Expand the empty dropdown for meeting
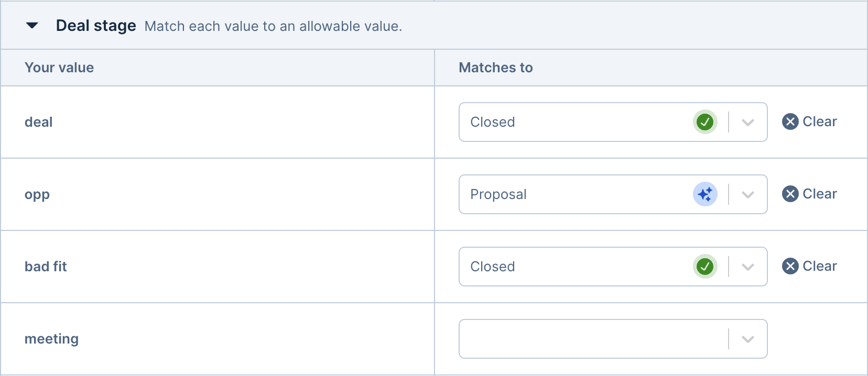The width and height of the screenshot is (868, 376). pyautogui.click(x=747, y=339)
